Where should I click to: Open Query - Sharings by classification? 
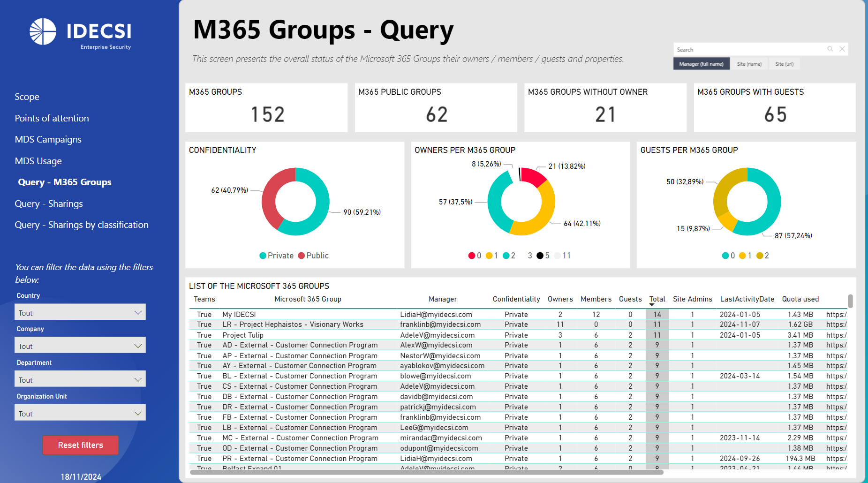pyautogui.click(x=82, y=225)
